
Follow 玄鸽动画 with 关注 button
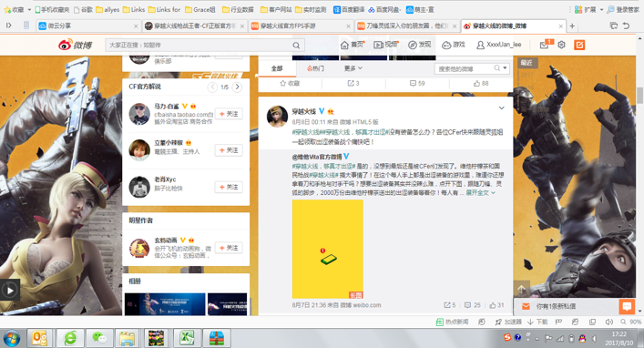pos(229,248)
